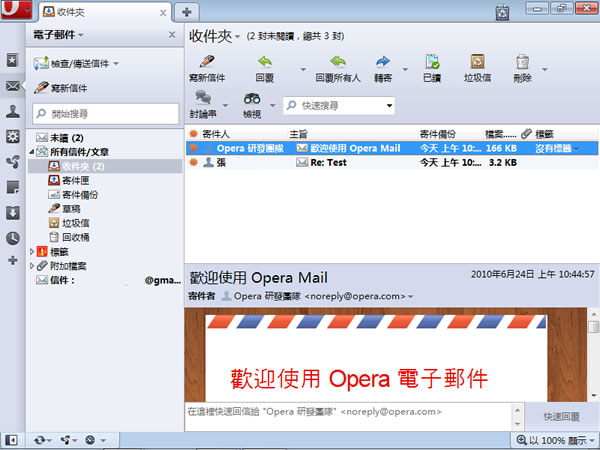The width and height of the screenshot is (600, 450).
Task: Toggle the panel sidebar button in status bar
Action: (x=11, y=440)
